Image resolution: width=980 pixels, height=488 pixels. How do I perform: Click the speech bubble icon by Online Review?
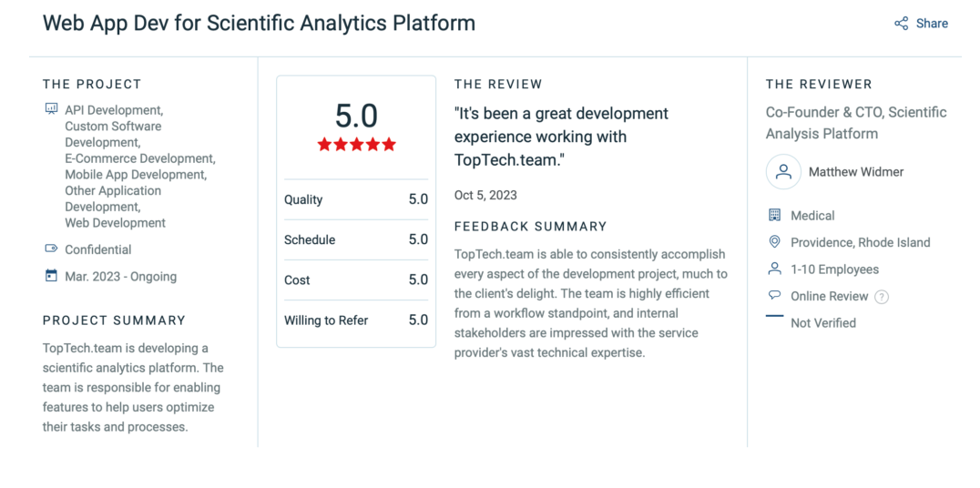[774, 295]
